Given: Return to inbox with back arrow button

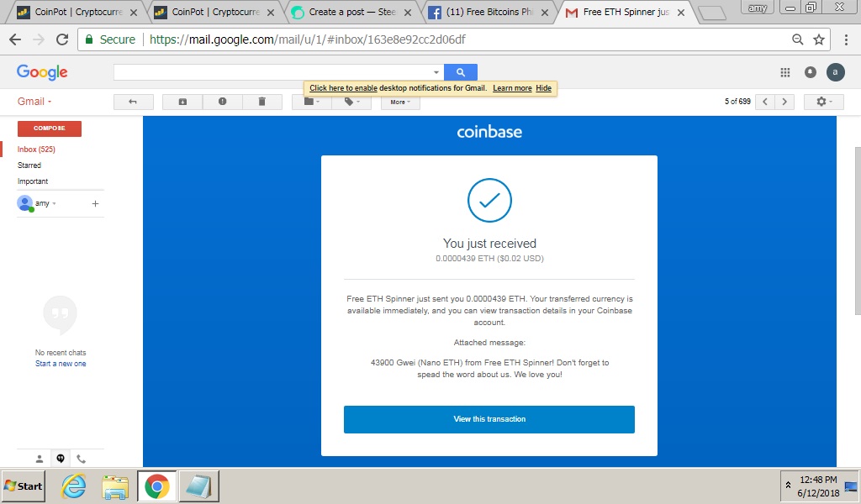Looking at the screenshot, I should tap(134, 102).
